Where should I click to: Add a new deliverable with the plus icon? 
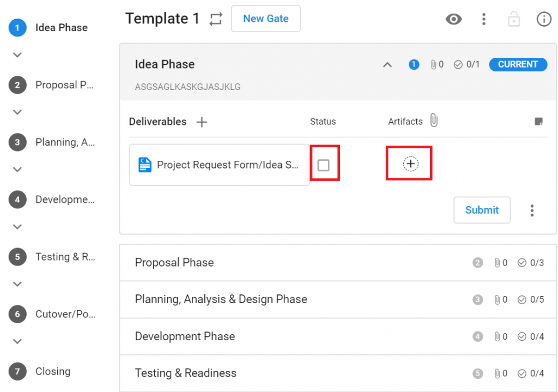tap(201, 122)
